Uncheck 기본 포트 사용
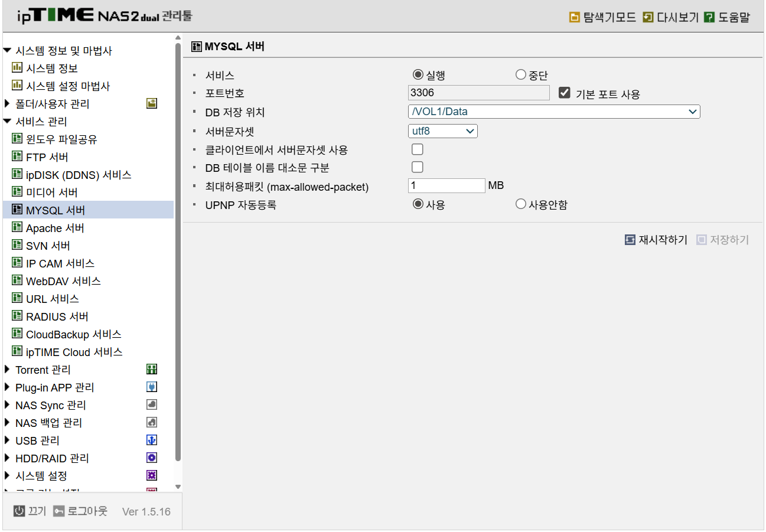The width and height of the screenshot is (766, 532). click(x=564, y=92)
